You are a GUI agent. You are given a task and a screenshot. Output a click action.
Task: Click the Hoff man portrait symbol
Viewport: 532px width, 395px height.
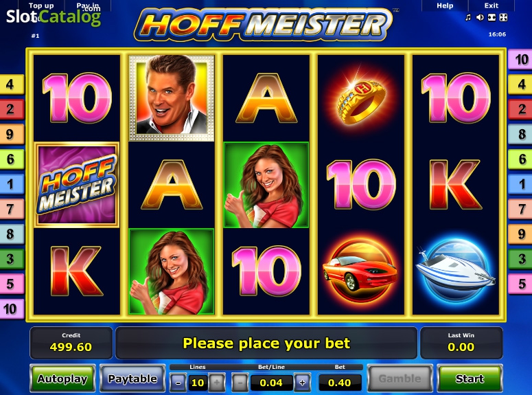click(x=172, y=98)
